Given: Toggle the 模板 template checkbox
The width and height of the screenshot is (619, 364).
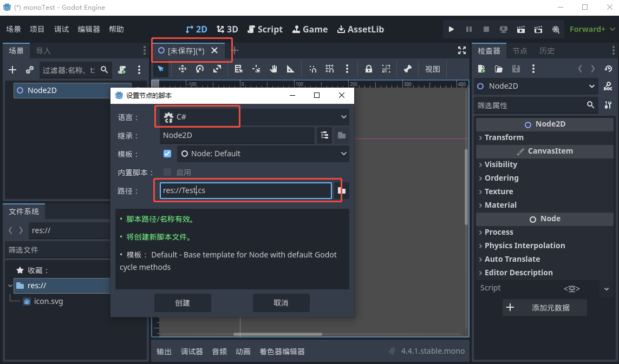Looking at the screenshot, I should [167, 154].
